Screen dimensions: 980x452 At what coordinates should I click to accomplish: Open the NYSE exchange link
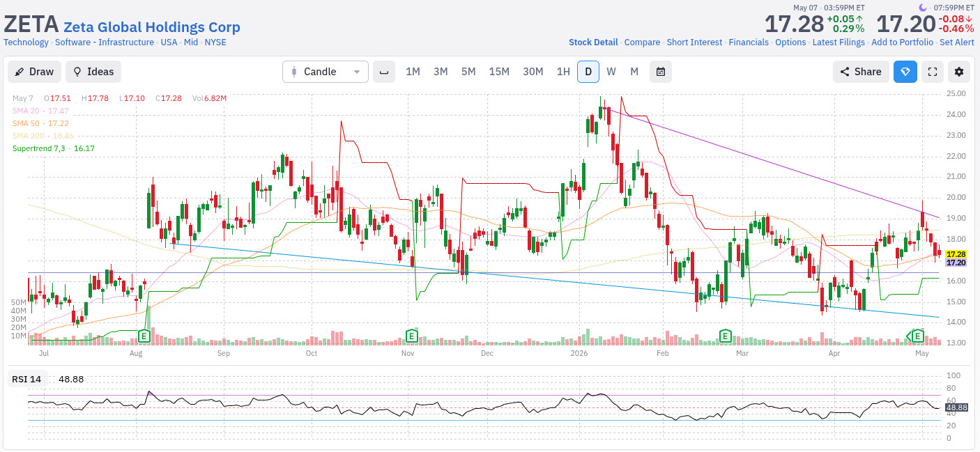[x=215, y=42]
